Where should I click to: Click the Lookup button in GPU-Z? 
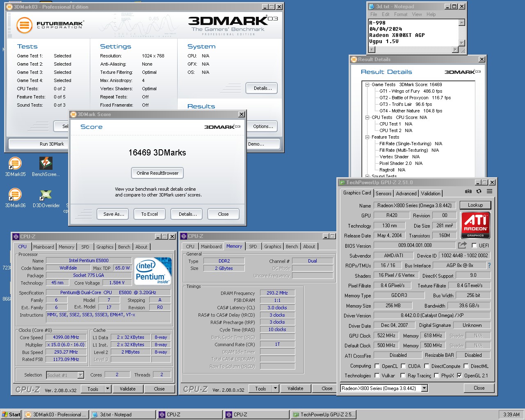pos(475,205)
